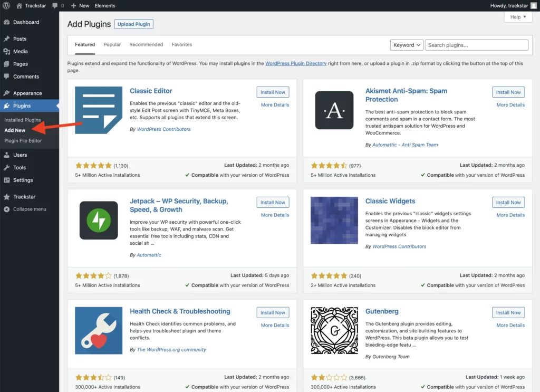Open the comments bubble in admin bar

pyautogui.click(x=55, y=5)
